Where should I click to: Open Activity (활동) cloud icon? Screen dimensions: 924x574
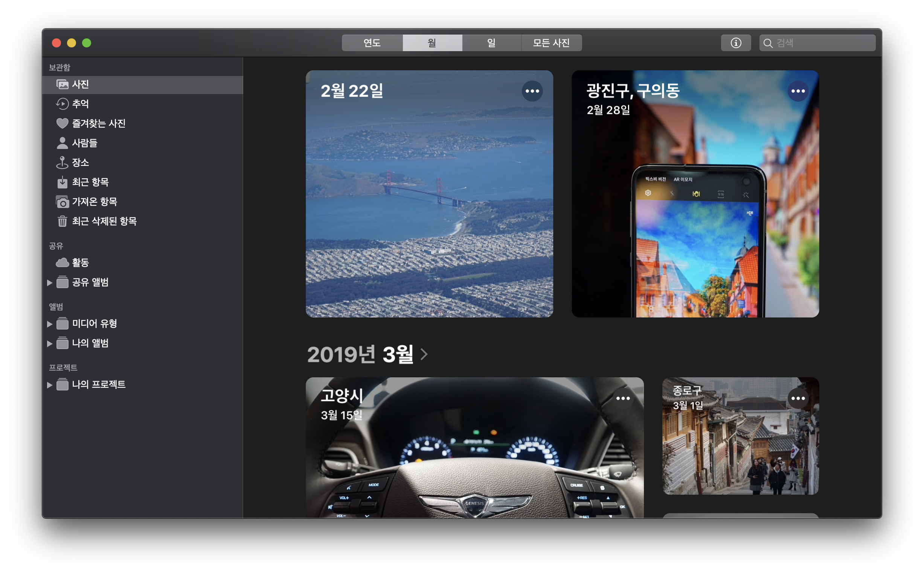(x=62, y=263)
